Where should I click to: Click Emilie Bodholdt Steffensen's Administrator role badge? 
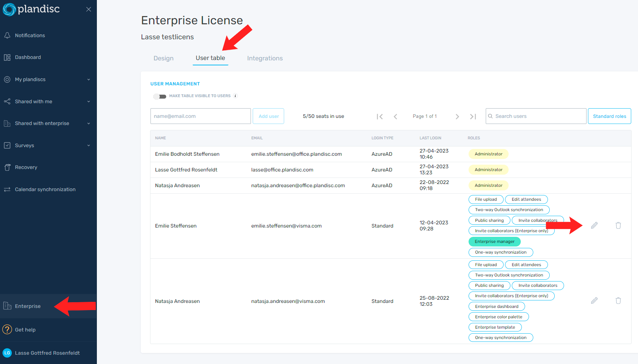coord(489,154)
